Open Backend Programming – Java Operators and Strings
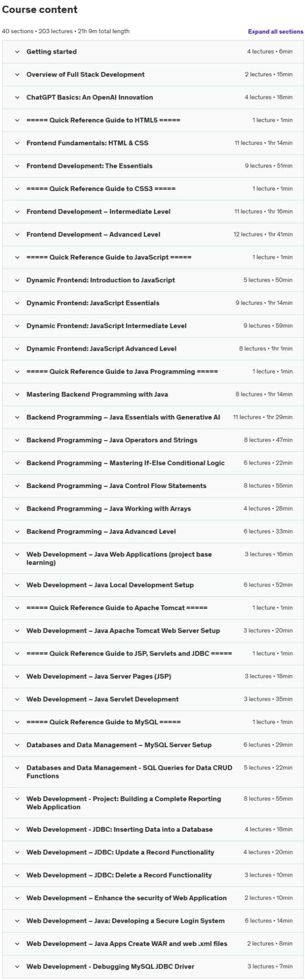 (x=152, y=440)
